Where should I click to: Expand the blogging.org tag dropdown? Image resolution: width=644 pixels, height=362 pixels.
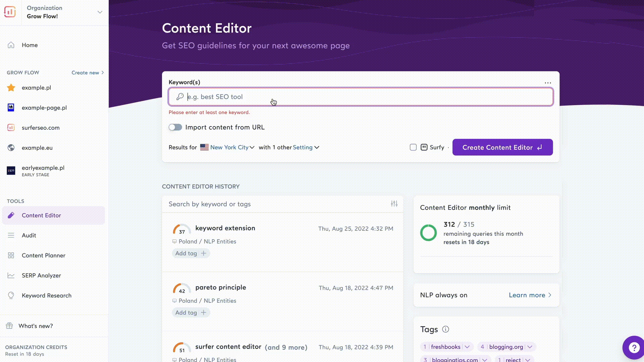530,347
